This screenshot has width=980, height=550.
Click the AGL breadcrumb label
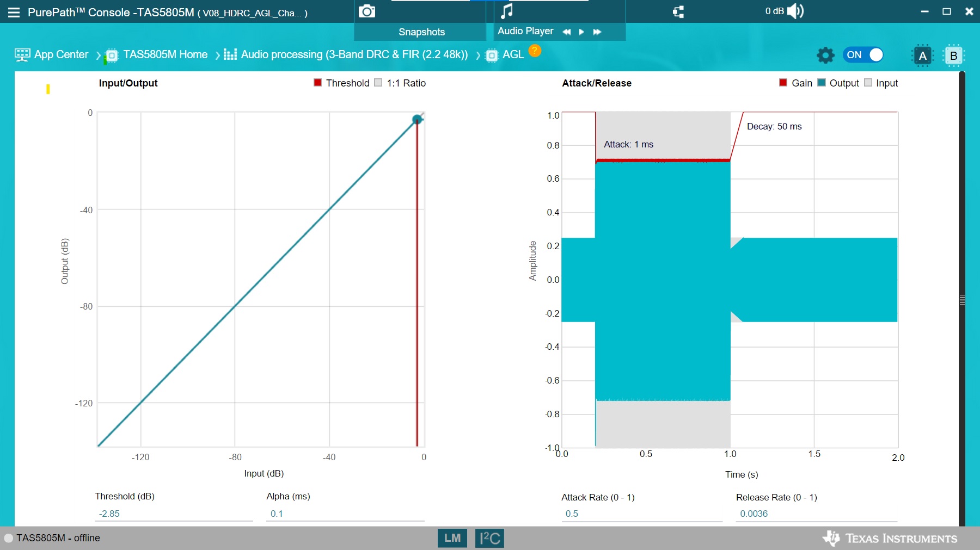tap(513, 54)
